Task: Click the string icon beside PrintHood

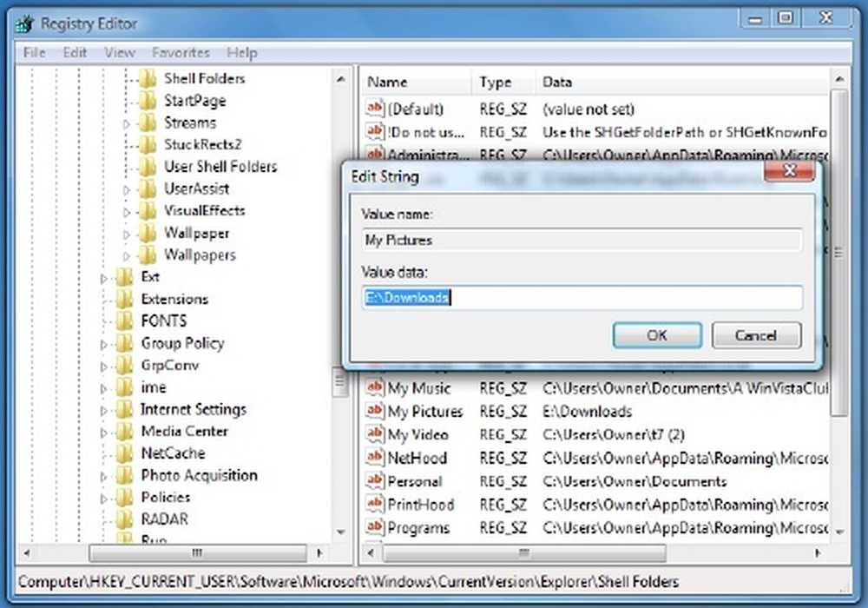Action: 375,504
